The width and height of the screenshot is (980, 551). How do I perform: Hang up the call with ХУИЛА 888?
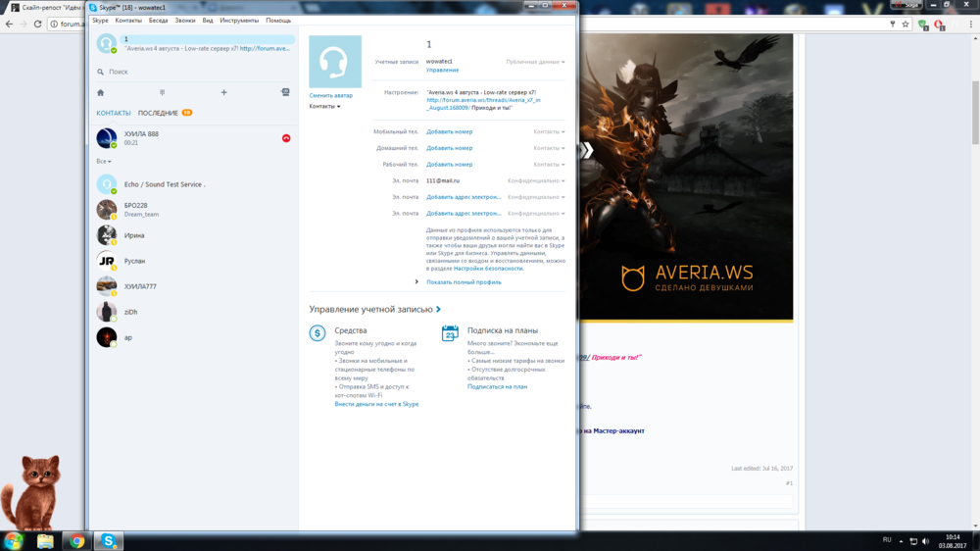286,138
